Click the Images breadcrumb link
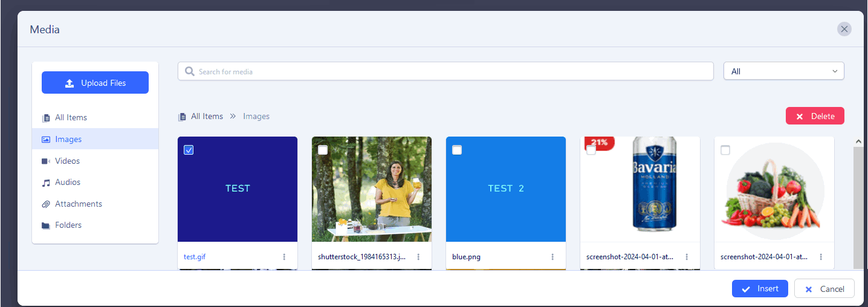This screenshot has width=868, height=307. tap(256, 116)
